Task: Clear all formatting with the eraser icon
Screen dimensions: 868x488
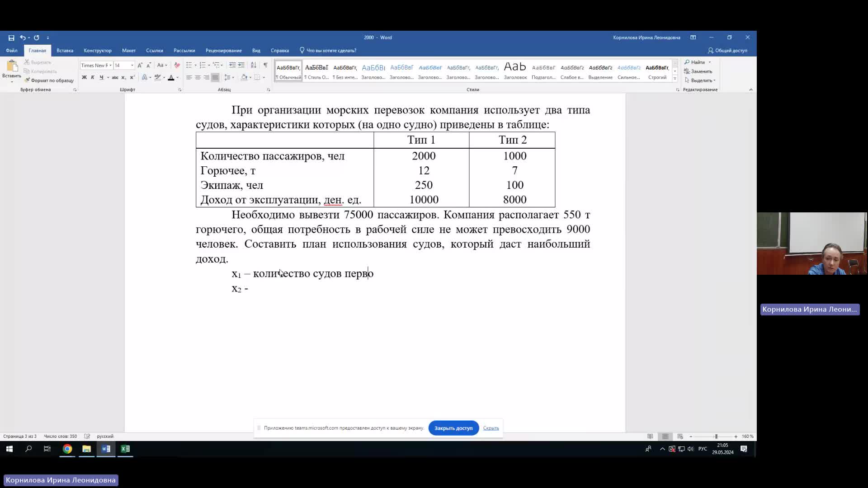Action: click(x=177, y=65)
